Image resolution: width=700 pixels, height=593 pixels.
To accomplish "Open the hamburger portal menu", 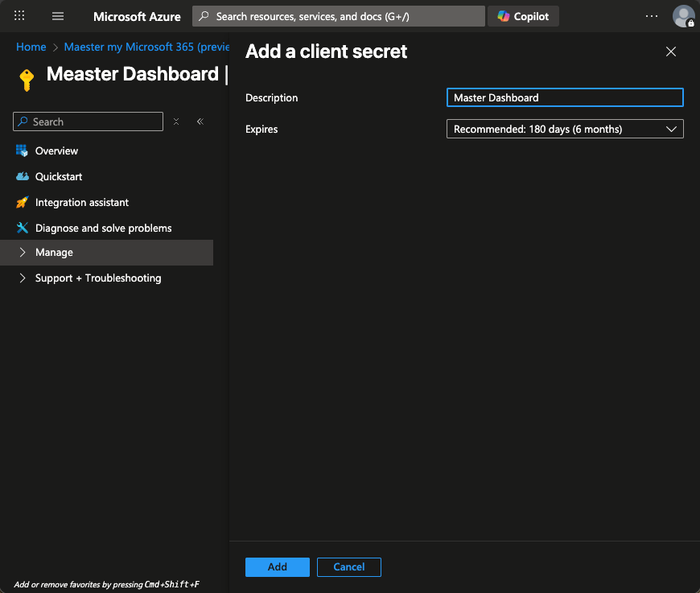I will [x=58, y=16].
